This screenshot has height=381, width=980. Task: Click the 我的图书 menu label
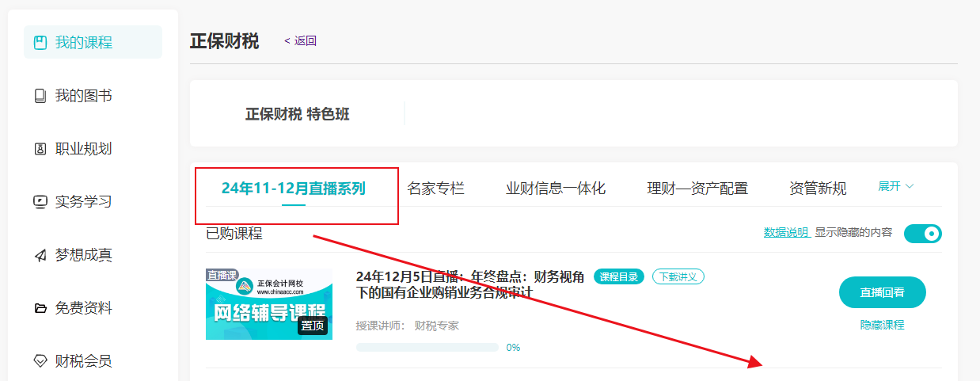84,96
